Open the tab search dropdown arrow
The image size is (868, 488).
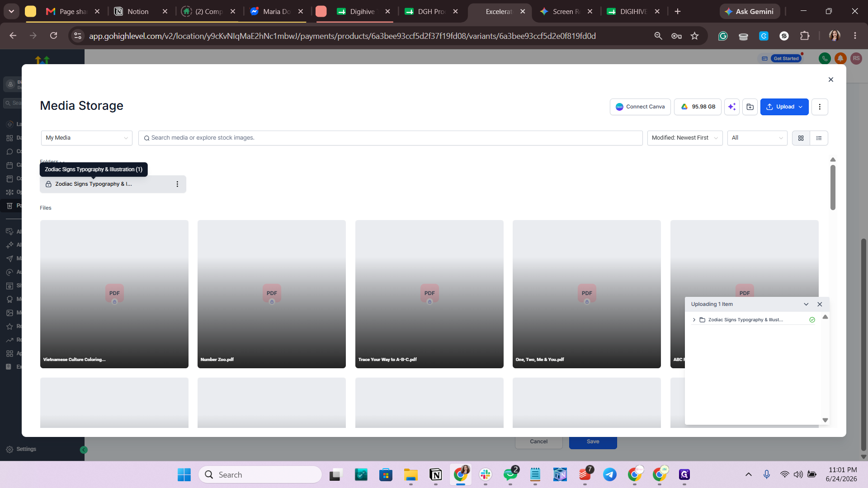tap(11, 12)
